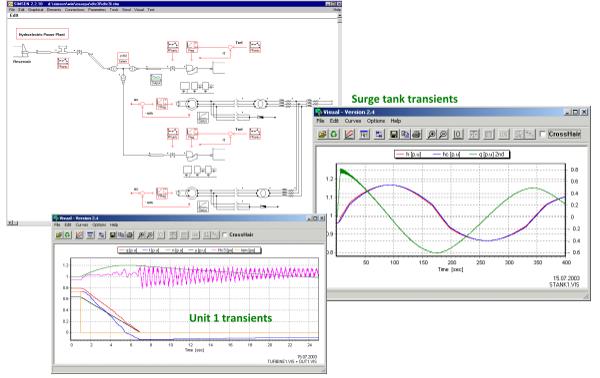
Task: Click the printer icon in the surge tank window
Action: click(416, 134)
